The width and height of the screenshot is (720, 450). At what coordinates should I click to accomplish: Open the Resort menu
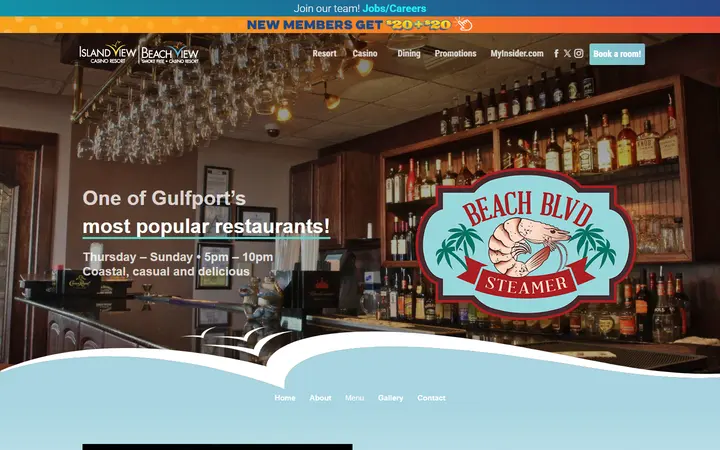tap(324, 54)
